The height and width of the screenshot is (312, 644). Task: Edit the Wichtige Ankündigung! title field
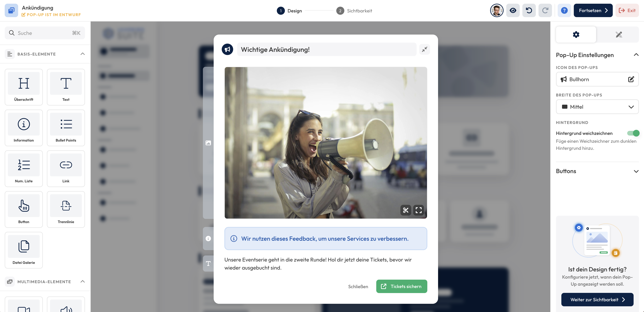coord(327,49)
